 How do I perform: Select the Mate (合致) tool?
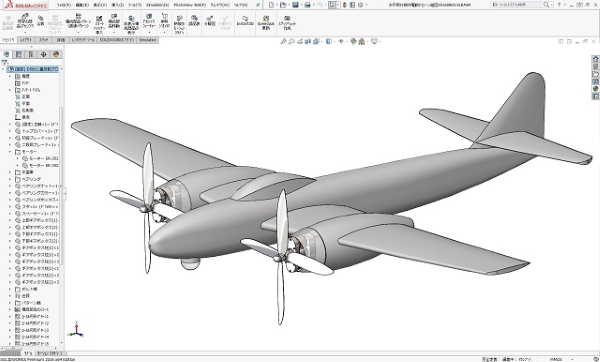[41, 21]
